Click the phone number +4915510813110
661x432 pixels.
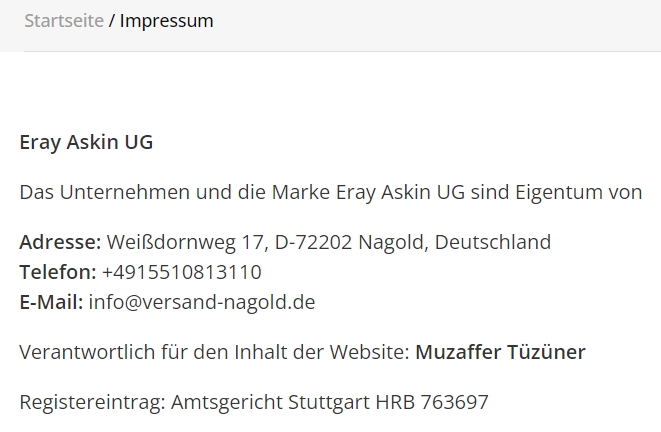pos(182,272)
